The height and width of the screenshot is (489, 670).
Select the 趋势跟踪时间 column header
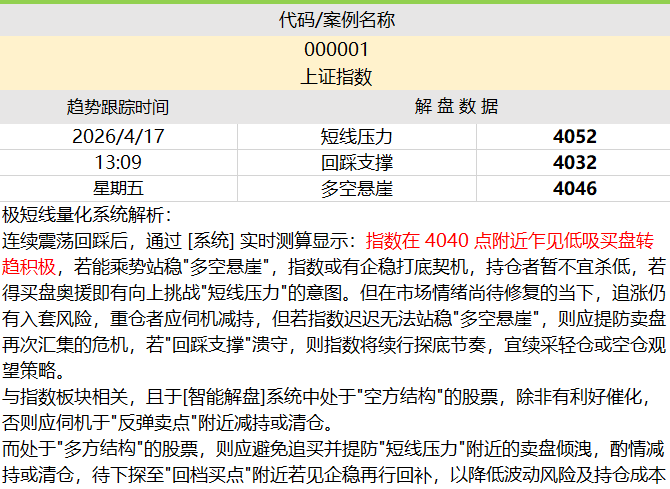pyautogui.click(x=118, y=107)
